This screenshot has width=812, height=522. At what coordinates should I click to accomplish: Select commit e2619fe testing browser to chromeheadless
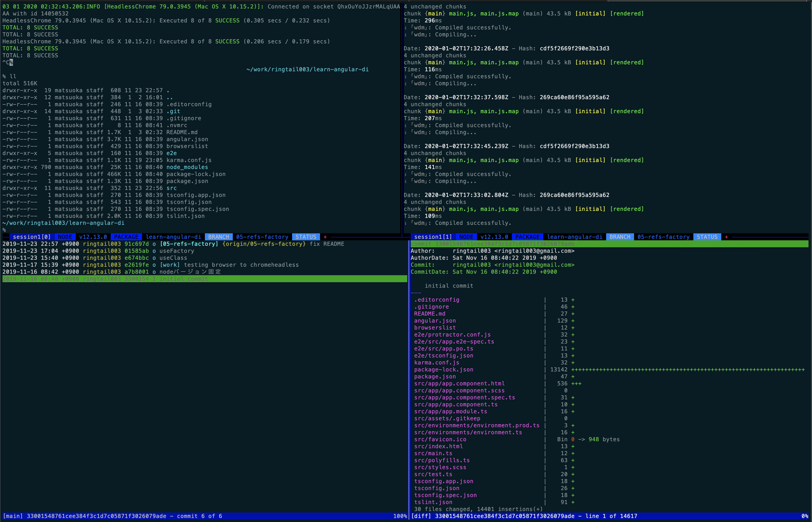coord(151,265)
